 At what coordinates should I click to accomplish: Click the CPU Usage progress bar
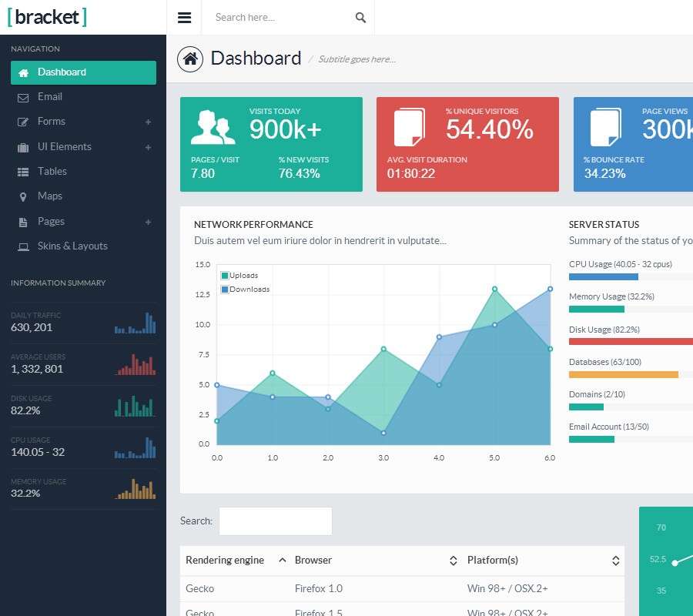click(x=631, y=277)
